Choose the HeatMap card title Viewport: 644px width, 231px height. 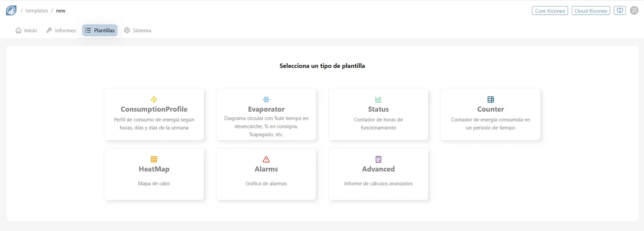coord(154,169)
